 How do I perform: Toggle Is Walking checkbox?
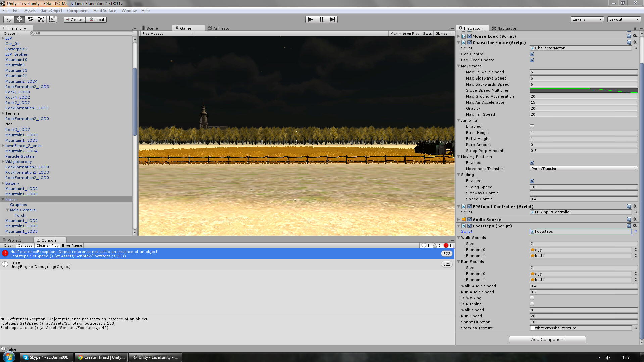point(532,298)
